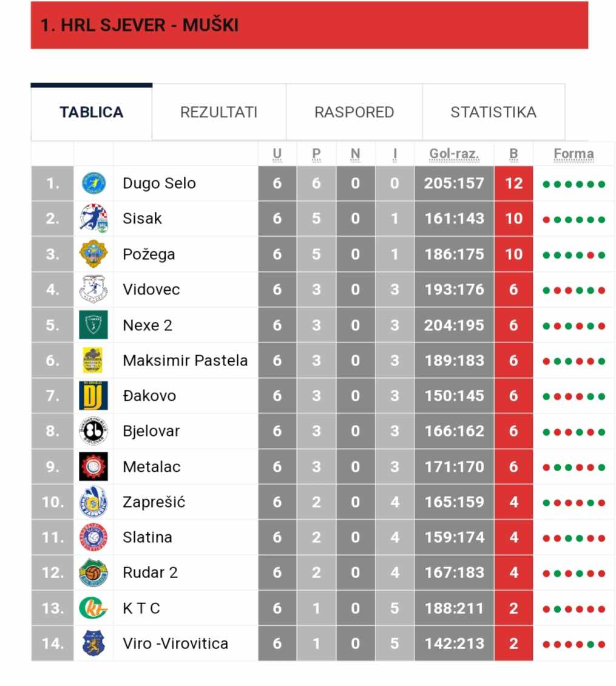Click the B points column header

[513, 154]
